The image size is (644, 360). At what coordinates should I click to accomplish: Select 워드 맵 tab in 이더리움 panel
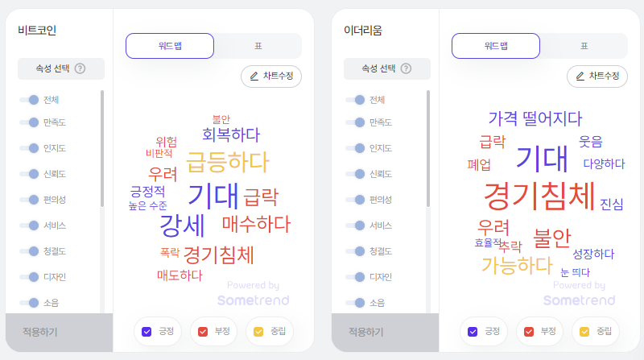tap(496, 46)
